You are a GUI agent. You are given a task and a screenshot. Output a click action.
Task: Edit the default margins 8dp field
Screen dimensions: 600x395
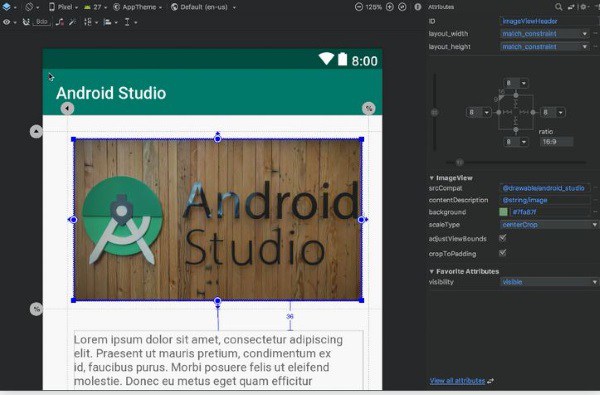tap(42, 22)
